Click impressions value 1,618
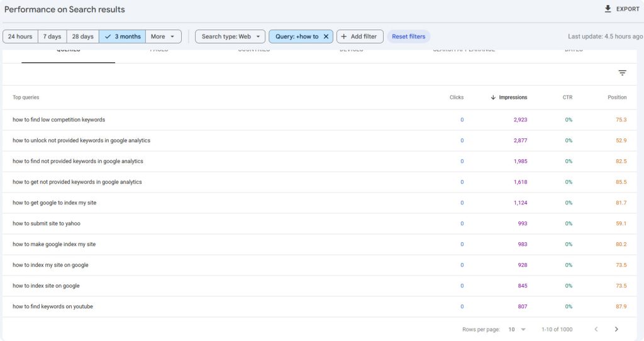The width and height of the screenshot is (644, 341). tap(520, 182)
